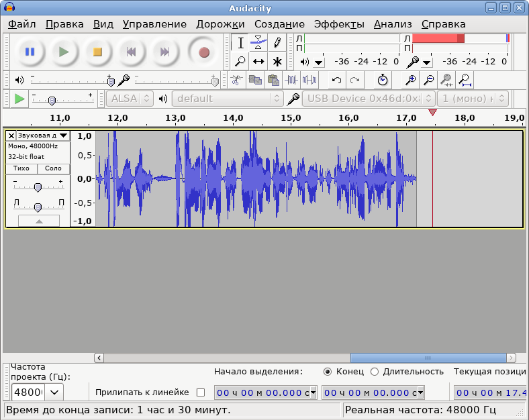This screenshot has height=420, width=529.
Task: Open the output meter dropdown arrow
Action: coord(318,62)
